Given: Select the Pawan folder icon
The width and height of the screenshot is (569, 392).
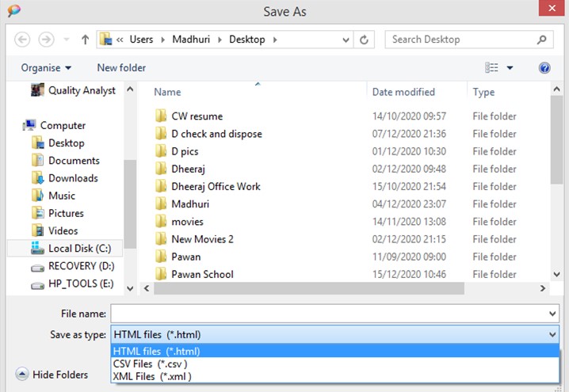Looking at the screenshot, I should pyautogui.click(x=161, y=257).
